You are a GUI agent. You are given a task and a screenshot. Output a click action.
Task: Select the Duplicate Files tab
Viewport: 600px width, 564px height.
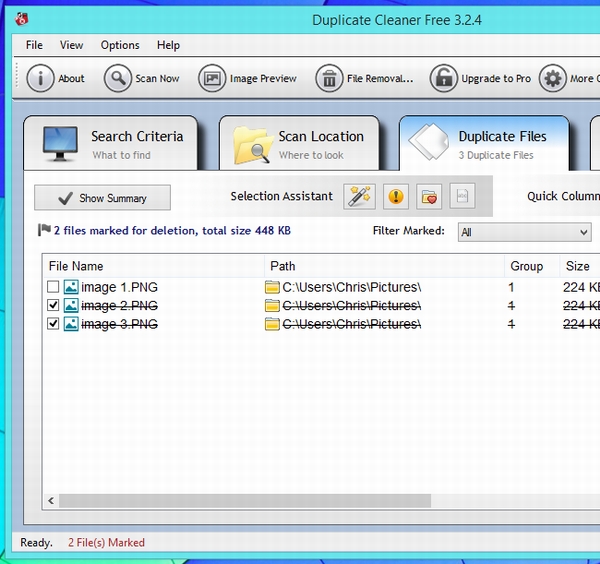click(484, 143)
